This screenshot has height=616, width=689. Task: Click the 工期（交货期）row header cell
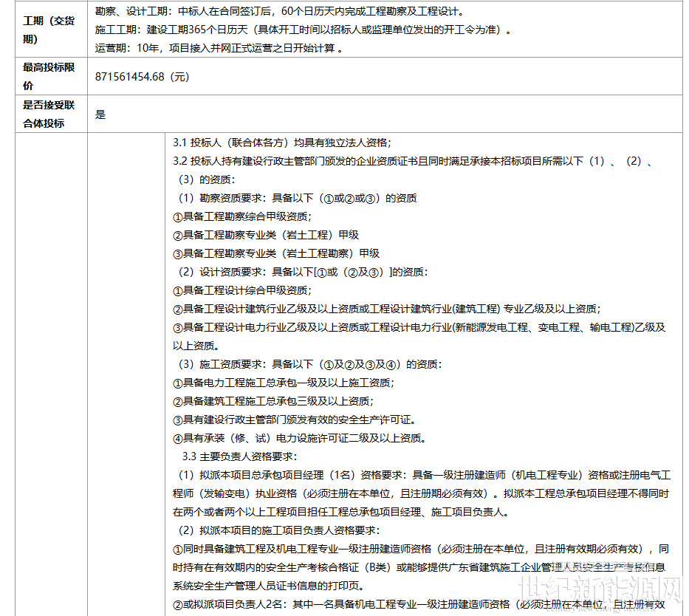pos(53,30)
